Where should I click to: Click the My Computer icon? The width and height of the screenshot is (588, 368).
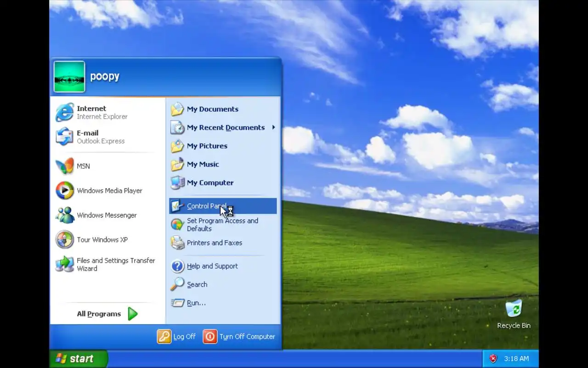pyautogui.click(x=177, y=183)
